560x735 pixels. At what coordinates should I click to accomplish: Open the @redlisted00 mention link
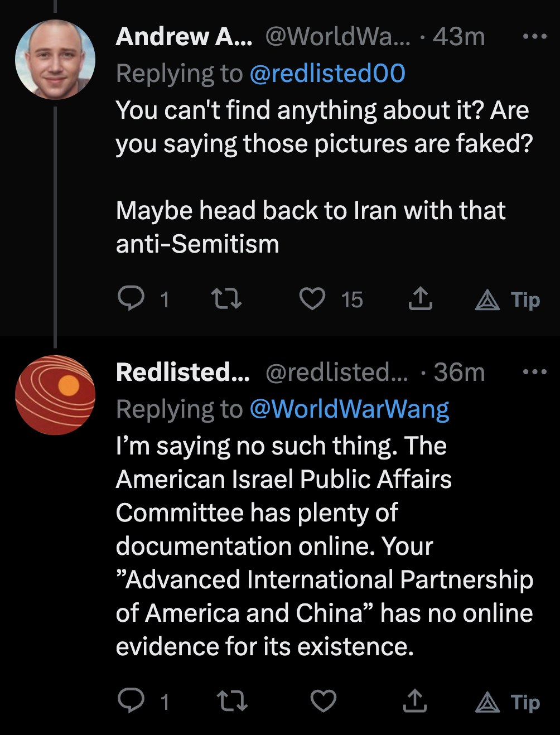point(327,74)
